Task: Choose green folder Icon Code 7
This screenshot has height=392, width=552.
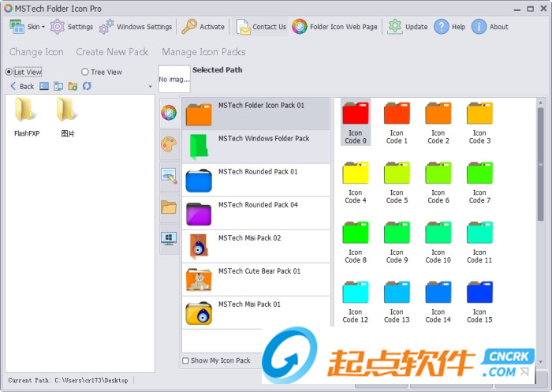Action: click(479, 182)
